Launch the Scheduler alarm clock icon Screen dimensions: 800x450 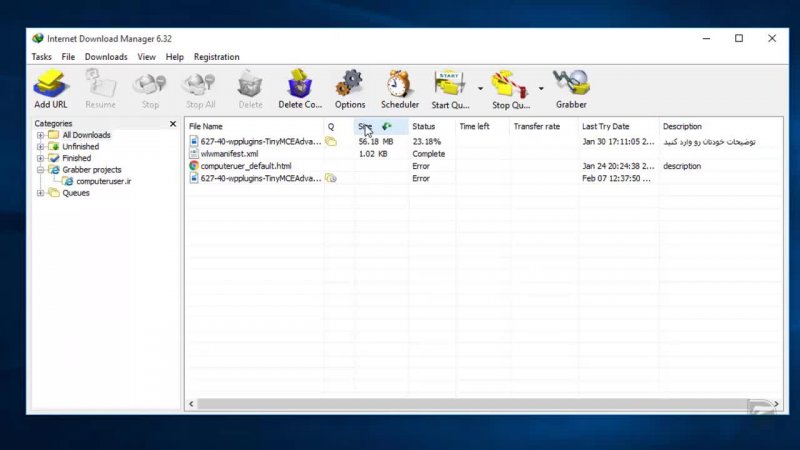point(400,88)
